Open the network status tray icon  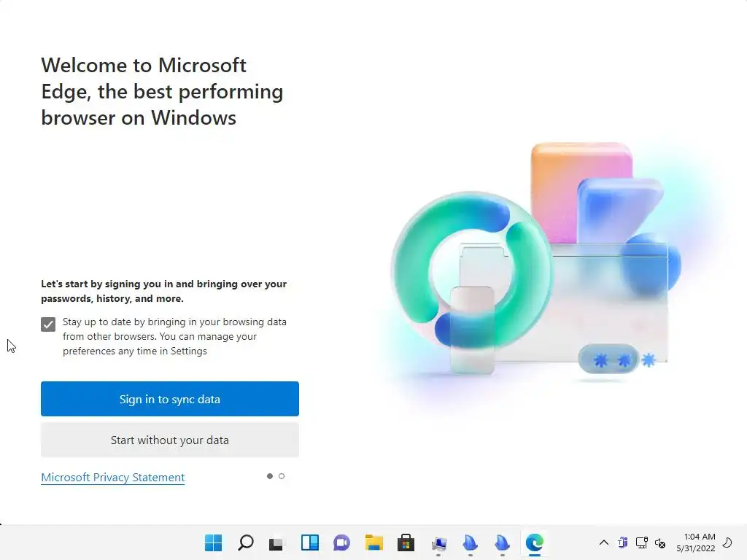[642, 542]
